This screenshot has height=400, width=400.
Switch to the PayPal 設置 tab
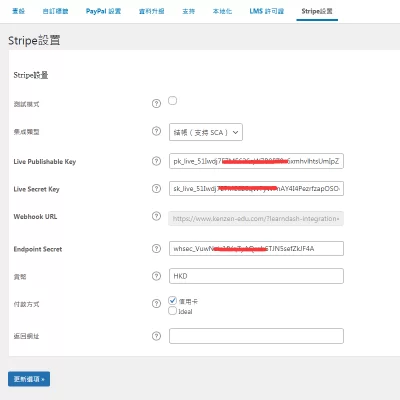[103, 11]
